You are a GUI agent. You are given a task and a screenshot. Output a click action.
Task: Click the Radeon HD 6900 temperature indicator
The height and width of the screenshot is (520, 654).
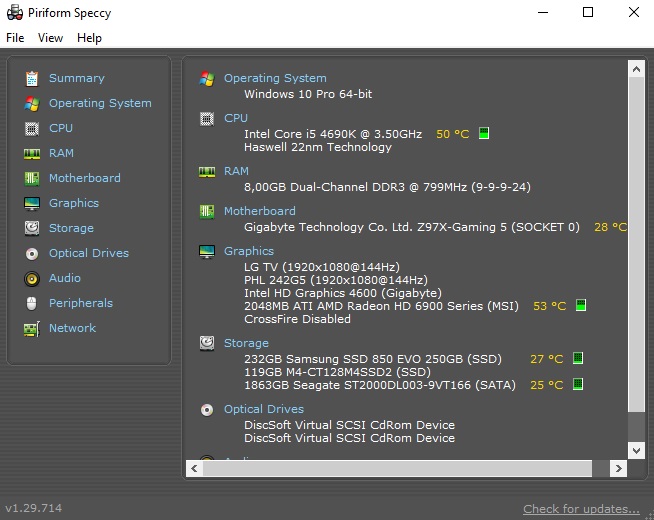tap(581, 306)
